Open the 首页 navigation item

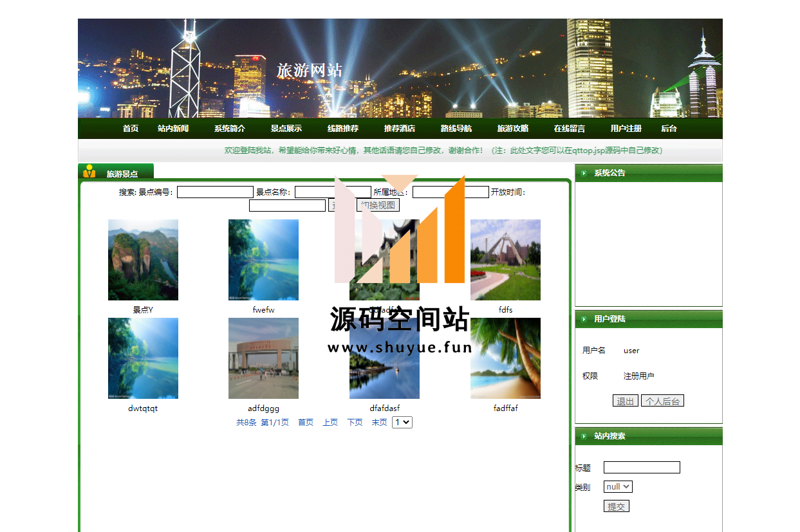[131, 129]
